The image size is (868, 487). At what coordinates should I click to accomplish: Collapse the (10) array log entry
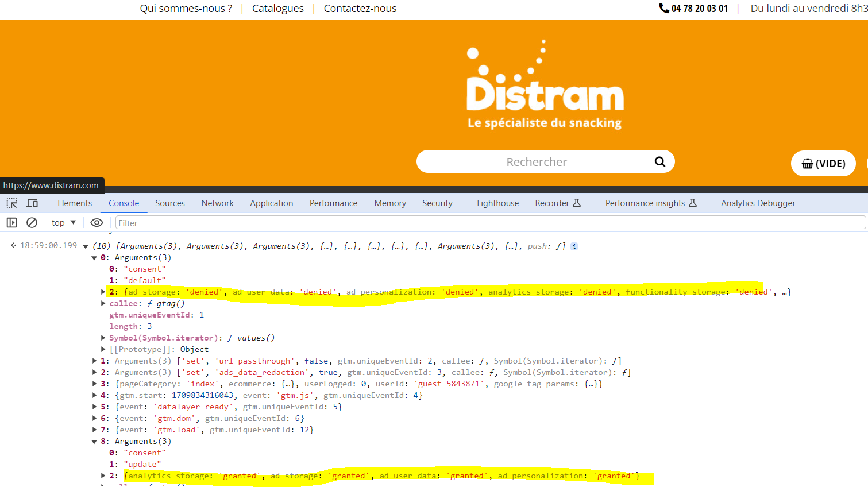(86, 246)
